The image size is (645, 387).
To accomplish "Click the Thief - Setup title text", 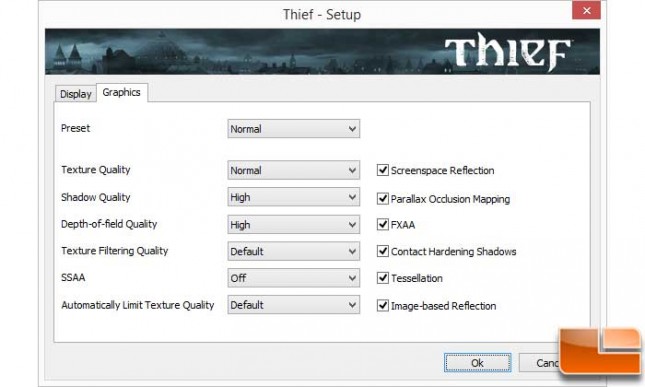I will tap(322, 14).
